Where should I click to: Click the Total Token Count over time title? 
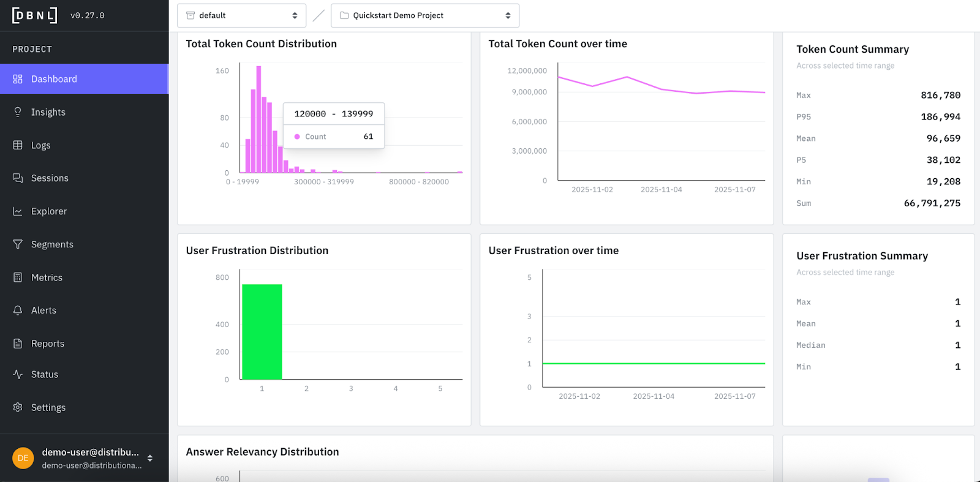[558, 43]
